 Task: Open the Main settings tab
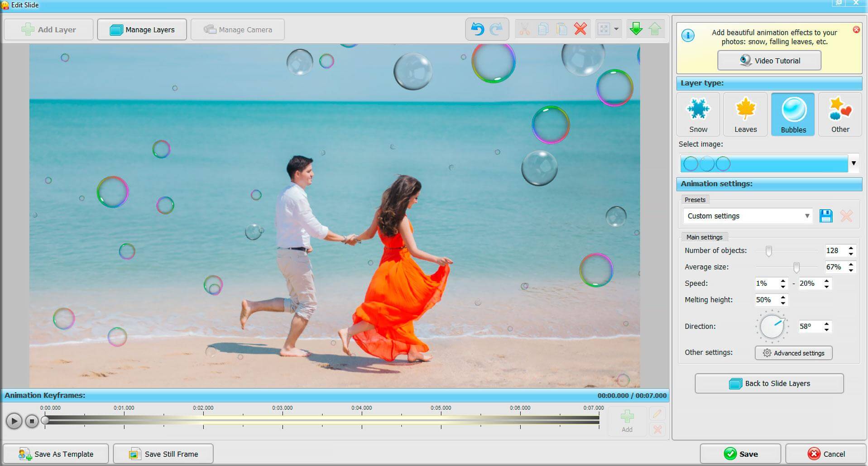pyautogui.click(x=705, y=237)
